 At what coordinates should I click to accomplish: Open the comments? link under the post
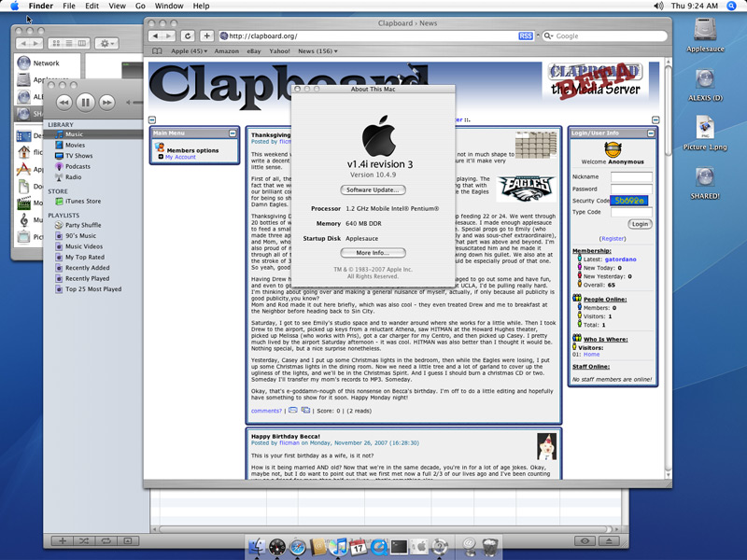[x=266, y=411]
